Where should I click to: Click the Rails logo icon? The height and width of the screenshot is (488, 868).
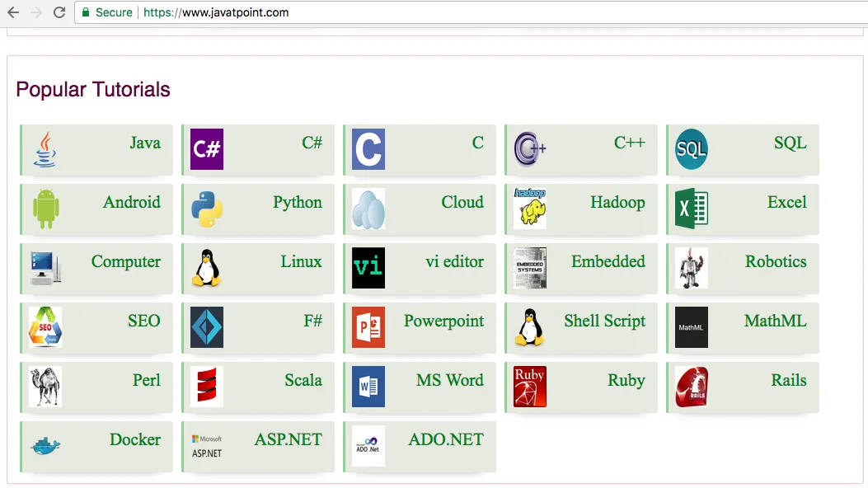[692, 386]
